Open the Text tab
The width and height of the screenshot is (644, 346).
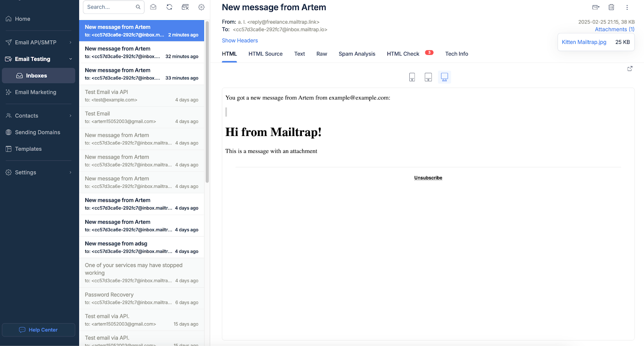[299, 54]
